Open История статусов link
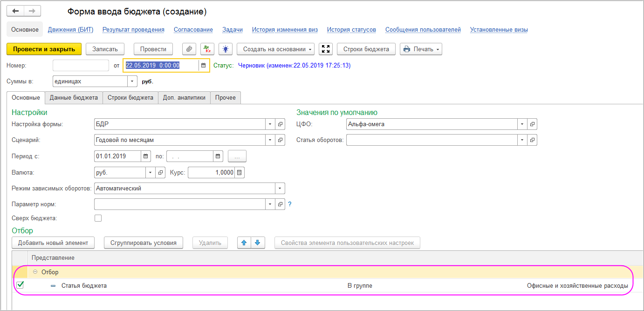The height and width of the screenshot is (311, 644). coord(351,29)
